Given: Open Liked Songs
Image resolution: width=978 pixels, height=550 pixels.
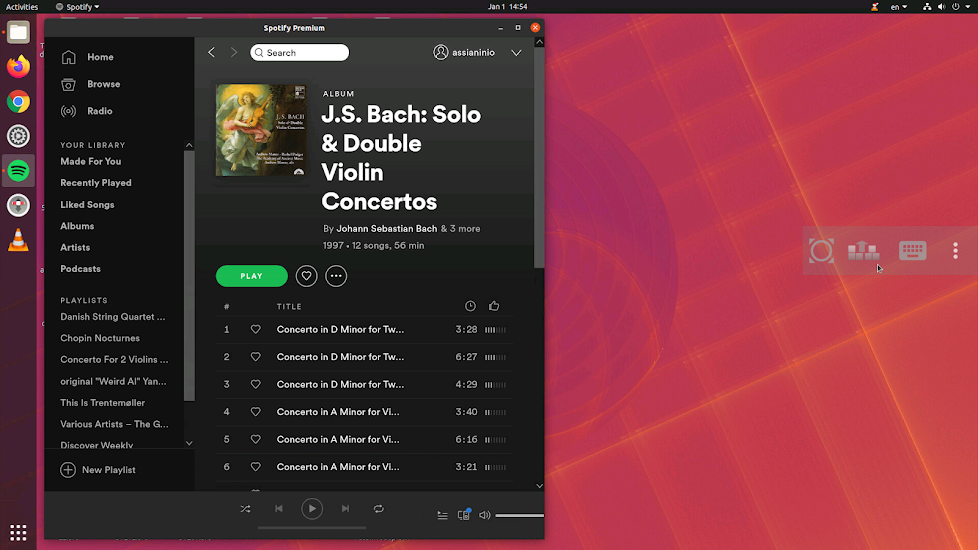Looking at the screenshot, I should point(87,205).
